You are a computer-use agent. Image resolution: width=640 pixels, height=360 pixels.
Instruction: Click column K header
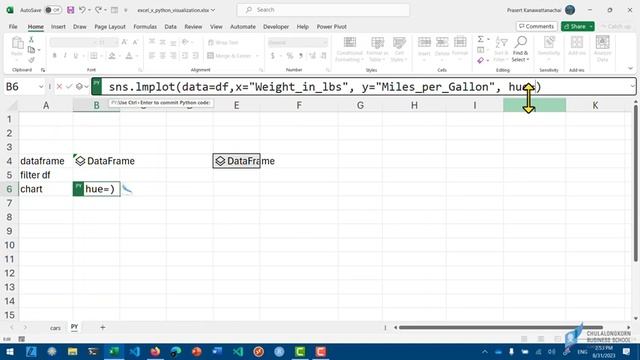[x=595, y=105]
